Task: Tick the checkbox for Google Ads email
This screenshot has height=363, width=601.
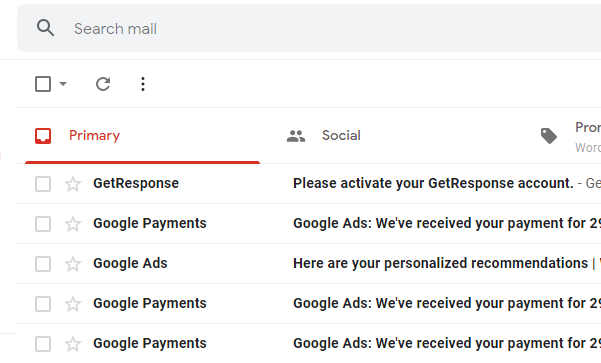Action: point(43,264)
